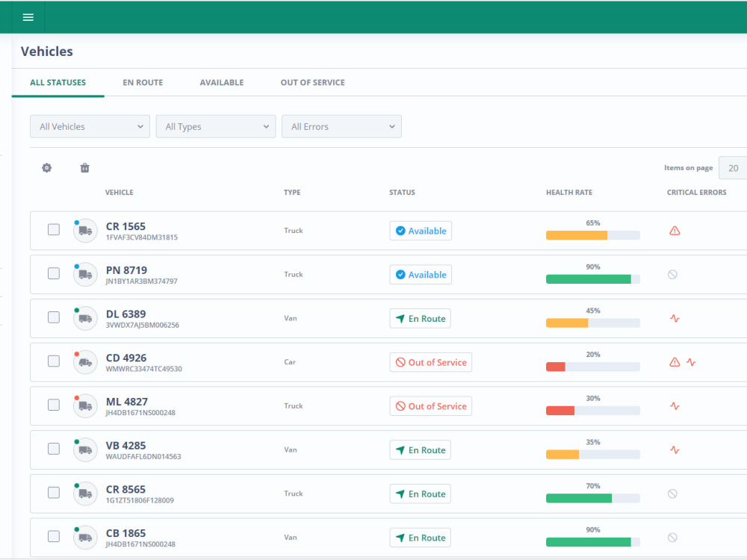Check the box for CD 4926

tap(54, 361)
